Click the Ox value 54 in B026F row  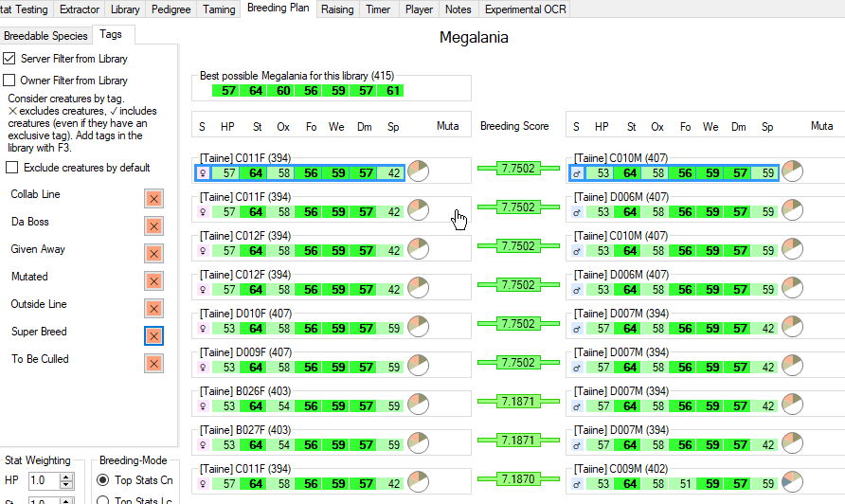tap(280, 405)
